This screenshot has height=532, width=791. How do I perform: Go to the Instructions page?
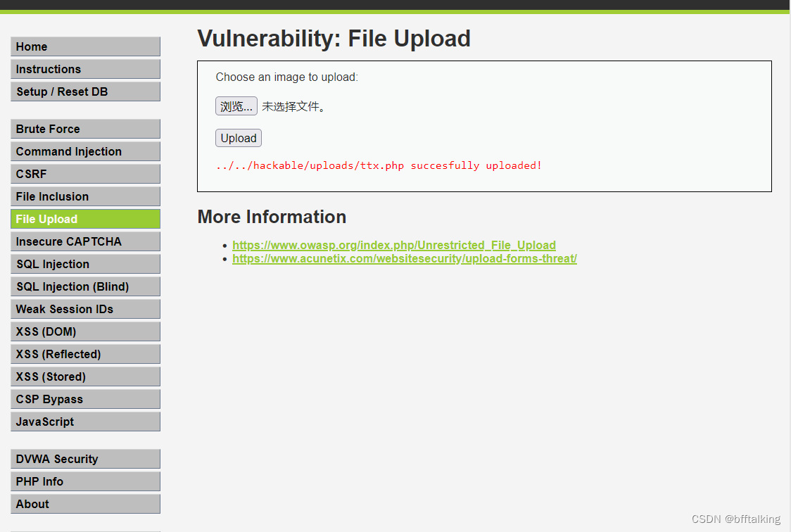click(85, 69)
